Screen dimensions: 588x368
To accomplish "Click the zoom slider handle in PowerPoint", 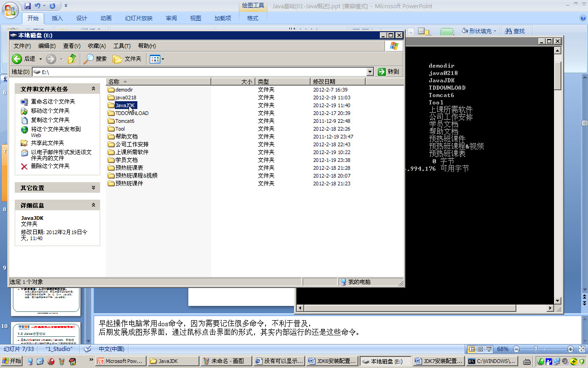I will 536,349.
